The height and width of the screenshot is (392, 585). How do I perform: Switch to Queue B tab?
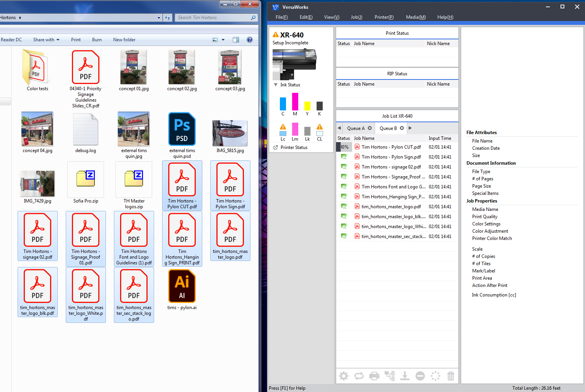(x=391, y=128)
